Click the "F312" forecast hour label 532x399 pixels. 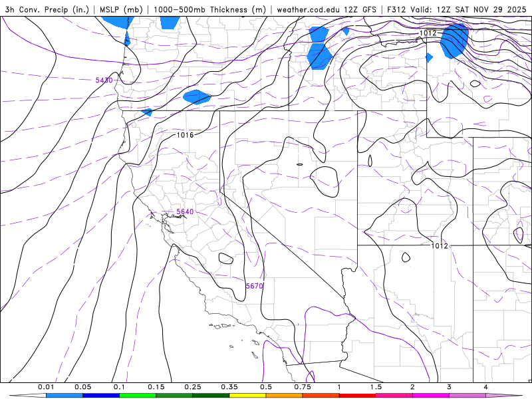(396, 9)
